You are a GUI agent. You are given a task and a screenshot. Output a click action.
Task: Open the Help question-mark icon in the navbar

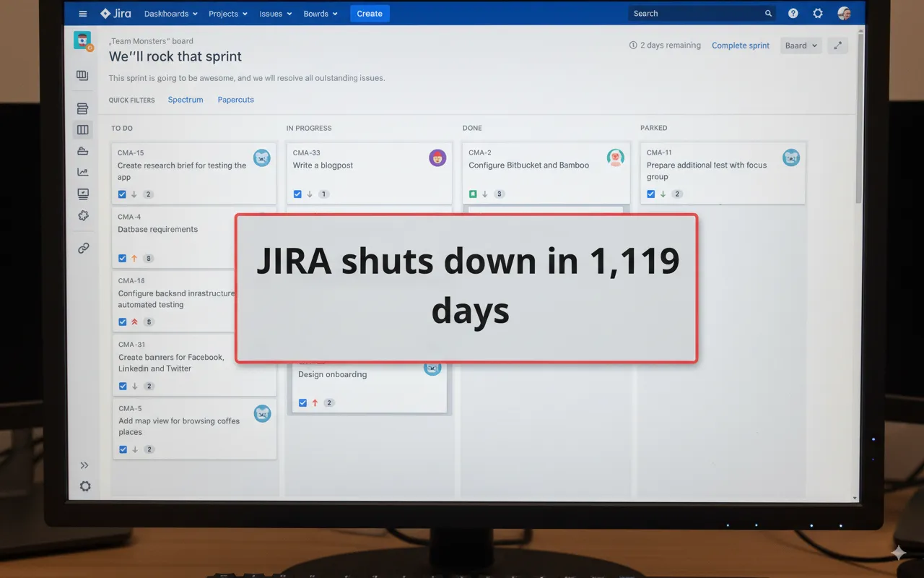pyautogui.click(x=793, y=13)
